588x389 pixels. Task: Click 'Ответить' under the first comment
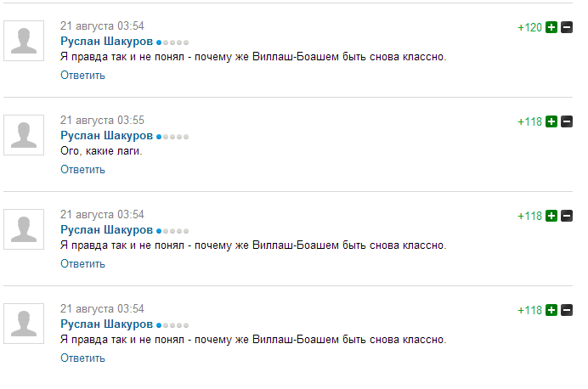click(83, 76)
